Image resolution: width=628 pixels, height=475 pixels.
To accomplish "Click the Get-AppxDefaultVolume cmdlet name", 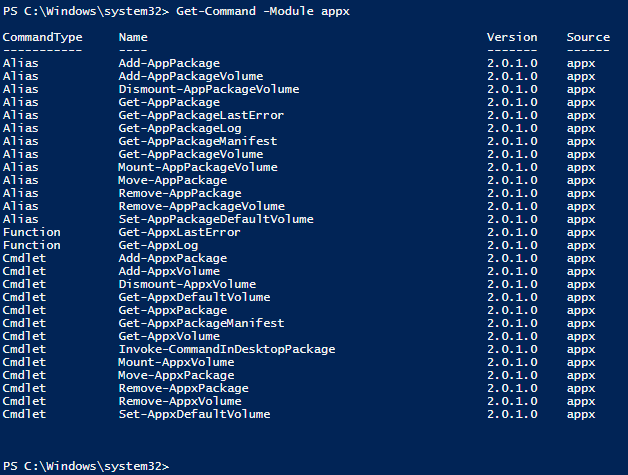I will (194, 298).
